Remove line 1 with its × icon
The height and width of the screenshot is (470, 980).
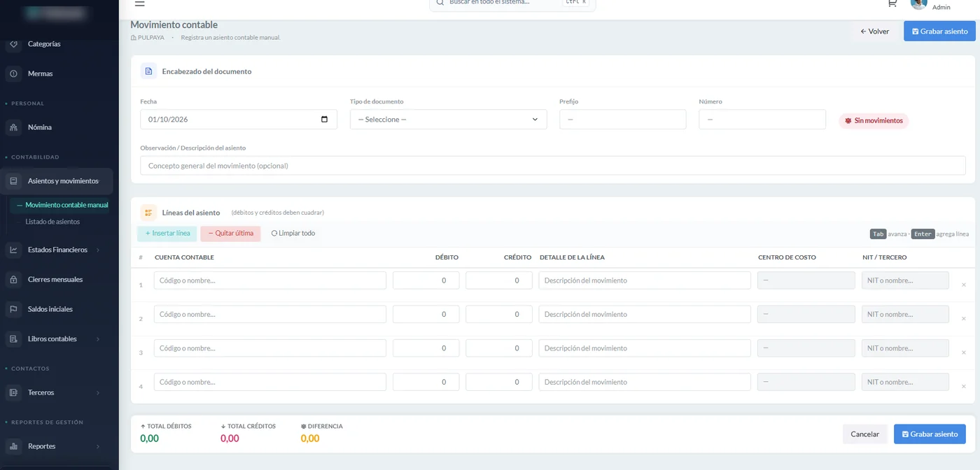tap(964, 285)
